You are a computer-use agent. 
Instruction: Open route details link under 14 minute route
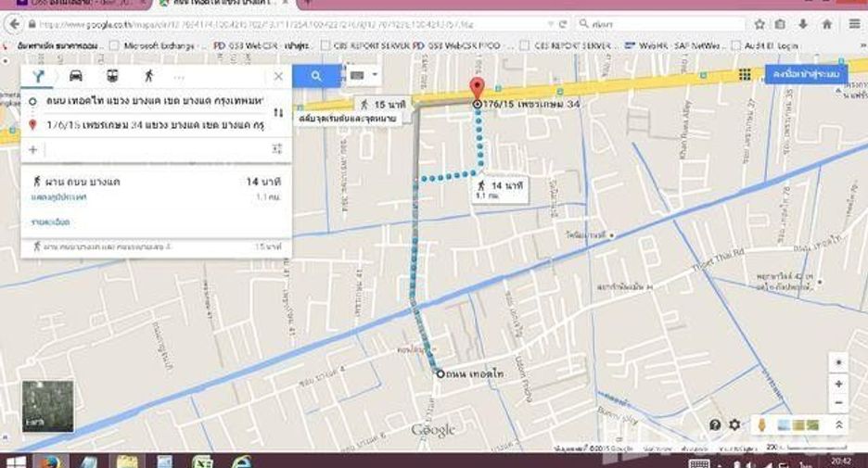click(x=50, y=221)
